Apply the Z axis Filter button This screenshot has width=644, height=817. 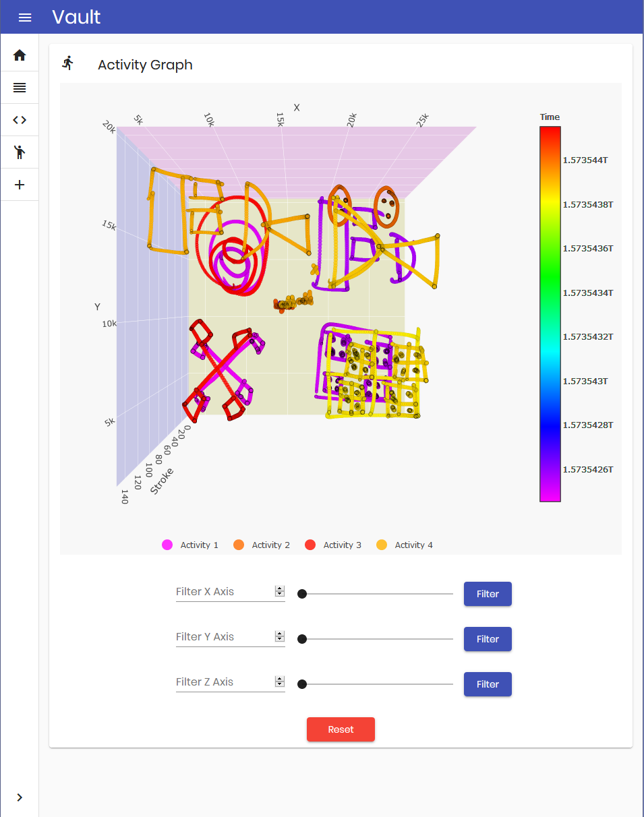488,684
